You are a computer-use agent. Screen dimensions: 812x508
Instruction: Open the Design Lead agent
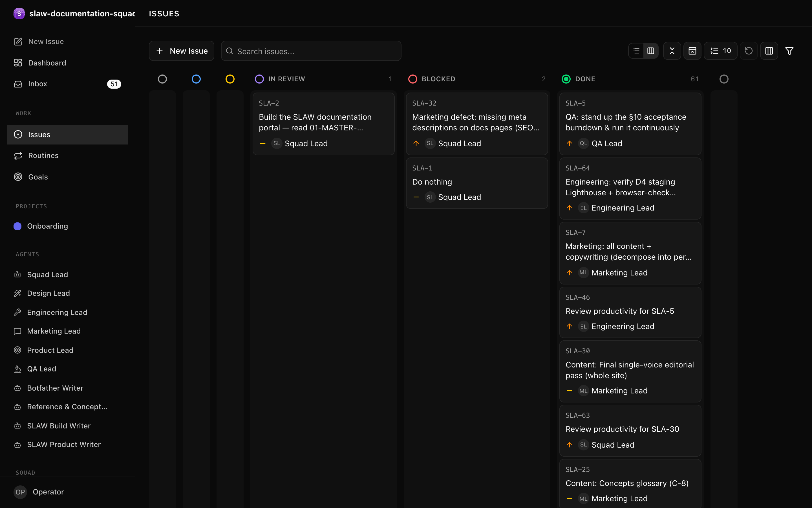coord(67,293)
